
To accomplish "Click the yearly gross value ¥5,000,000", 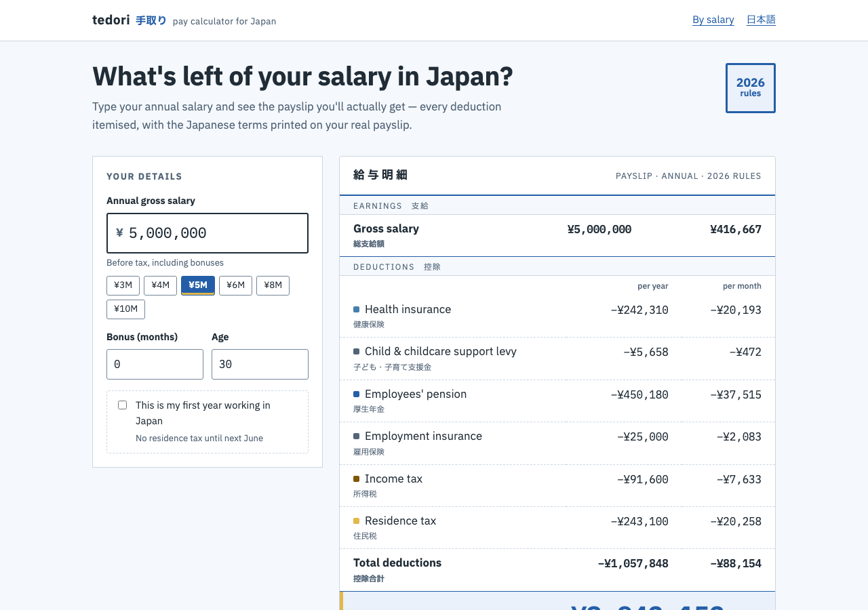I will [x=599, y=229].
